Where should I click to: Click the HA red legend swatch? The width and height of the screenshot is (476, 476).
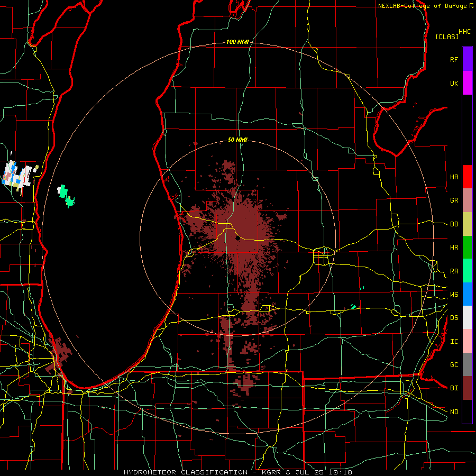pos(467,177)
